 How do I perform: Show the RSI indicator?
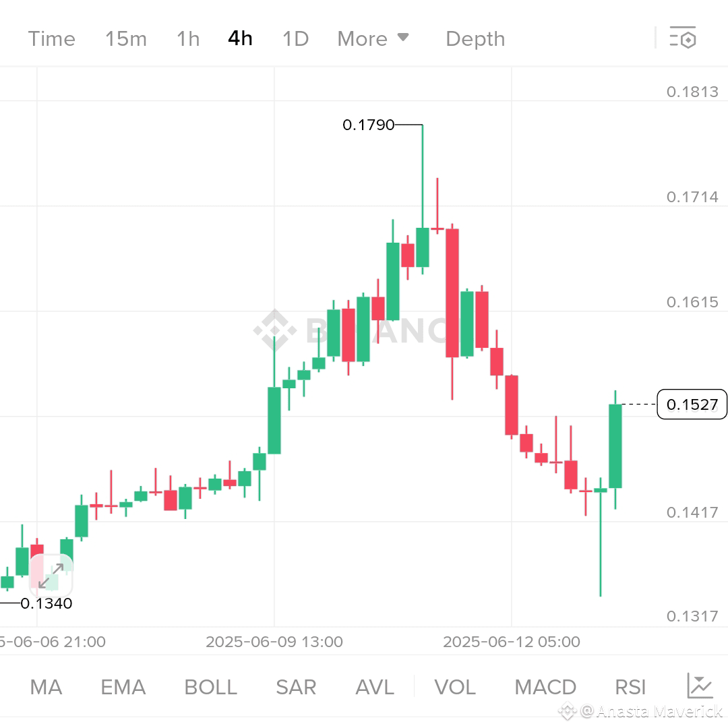click(630, 687)
